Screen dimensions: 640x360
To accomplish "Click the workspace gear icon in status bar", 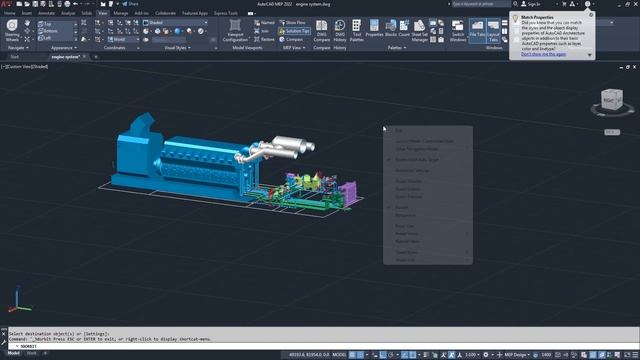I will (x=486, y=355).
